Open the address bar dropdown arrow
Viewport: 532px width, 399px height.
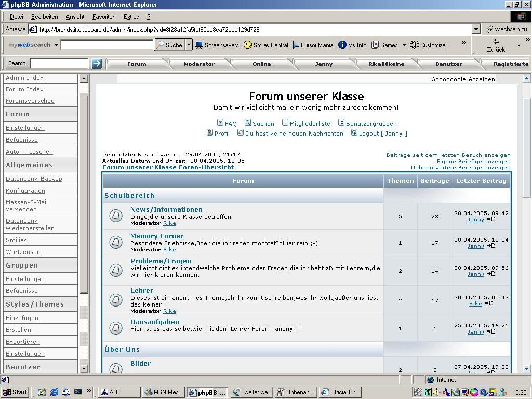pos(476,29)
